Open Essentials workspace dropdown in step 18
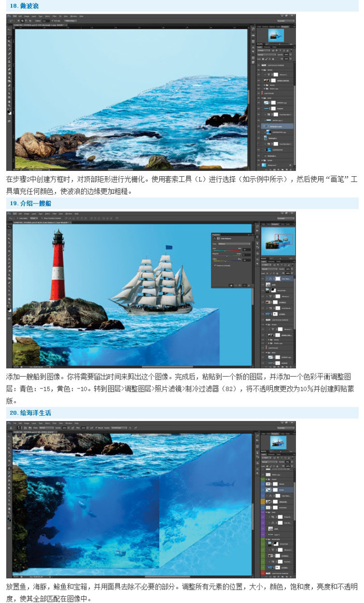This screenshot has height=603, width=364. coord(285,21)
